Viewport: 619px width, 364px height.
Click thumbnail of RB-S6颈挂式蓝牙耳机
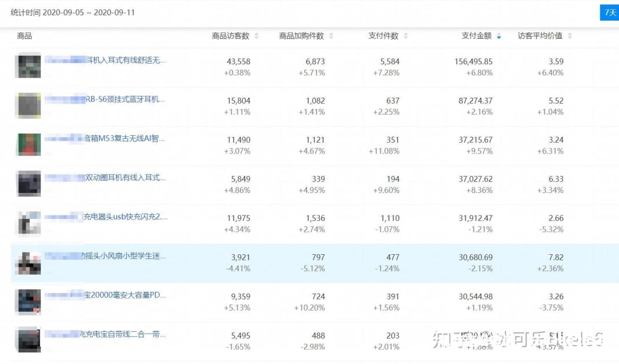pos(29,106)
